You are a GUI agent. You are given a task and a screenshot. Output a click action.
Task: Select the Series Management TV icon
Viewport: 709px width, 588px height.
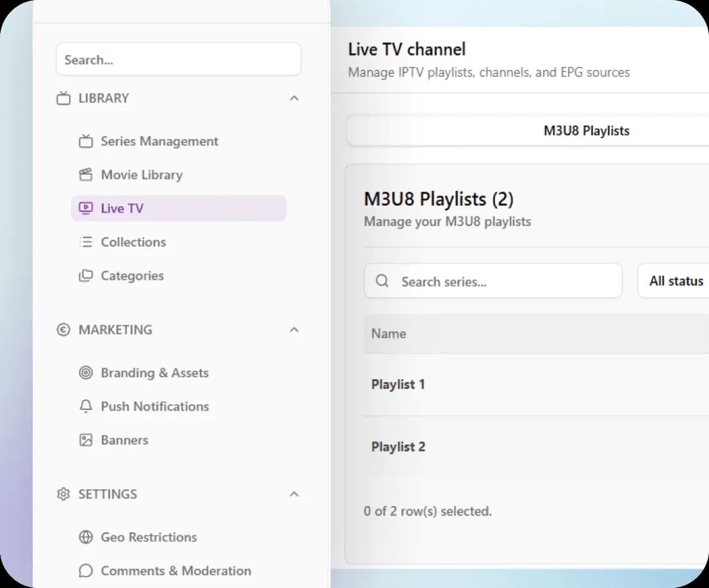pos(86,141)
